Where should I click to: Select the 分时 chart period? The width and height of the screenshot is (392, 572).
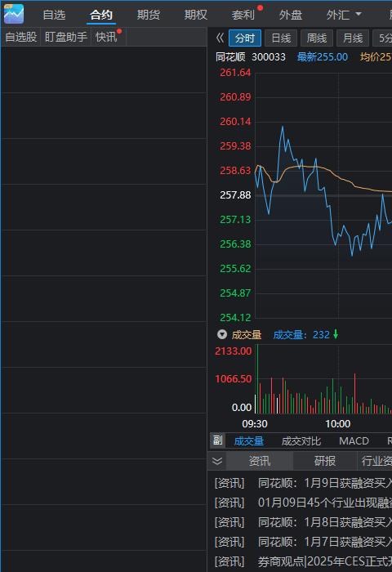(245, 38)
